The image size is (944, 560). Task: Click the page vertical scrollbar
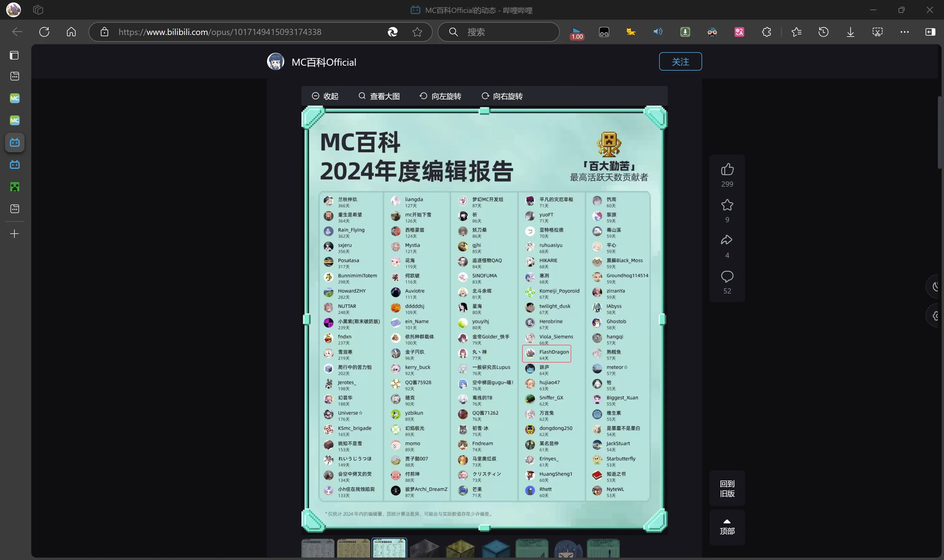click(x=939, y=132)
